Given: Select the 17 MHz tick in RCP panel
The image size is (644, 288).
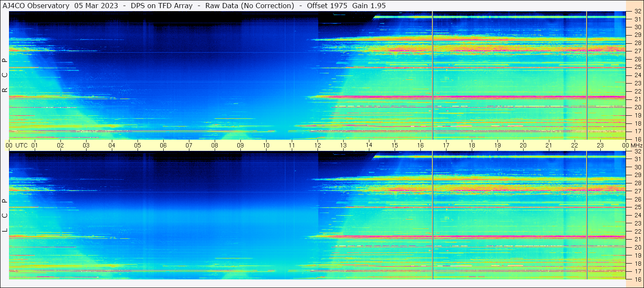Looking at the screenshot, I should click(x=638, y=131).
